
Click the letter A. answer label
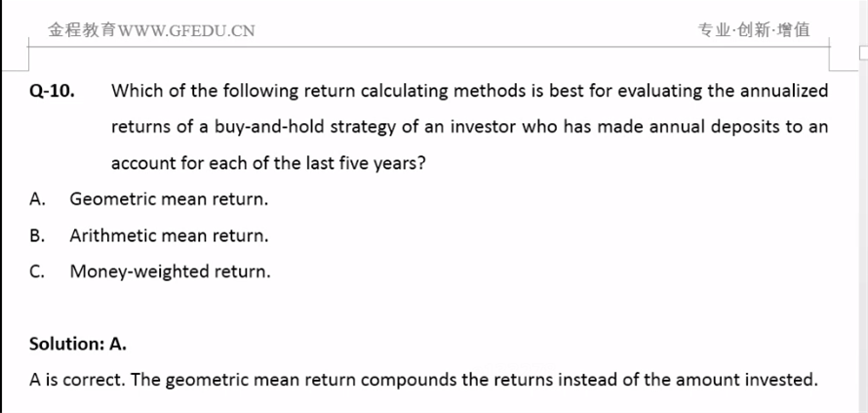click(38, 199)
